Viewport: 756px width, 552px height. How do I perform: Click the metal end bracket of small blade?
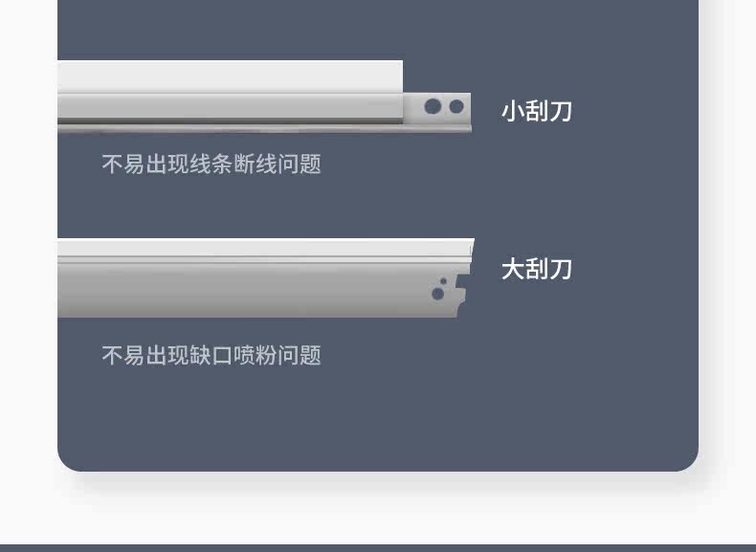(436, 108)
